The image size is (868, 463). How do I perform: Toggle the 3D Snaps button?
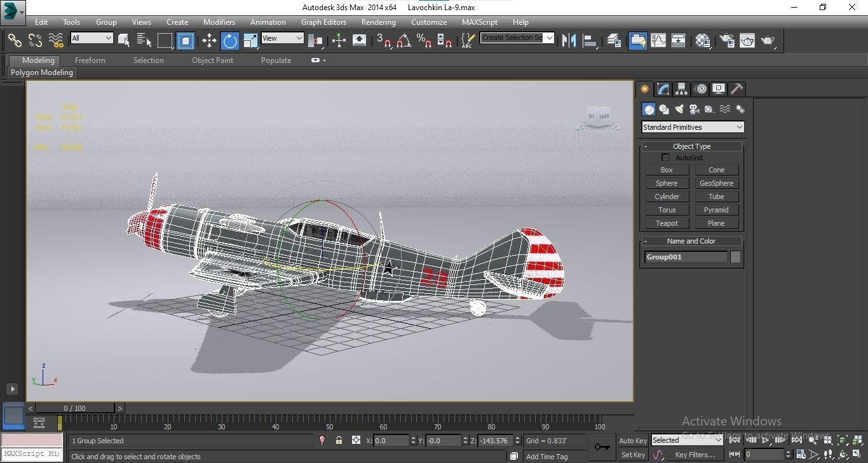[x=384, y=41]
